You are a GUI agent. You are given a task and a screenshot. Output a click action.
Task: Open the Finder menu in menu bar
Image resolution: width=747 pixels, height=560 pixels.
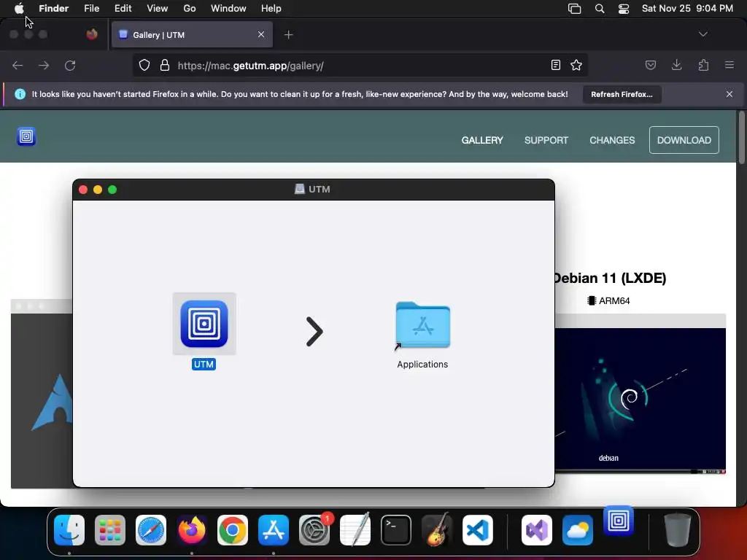pyautogui.click(x=54, y=9)
